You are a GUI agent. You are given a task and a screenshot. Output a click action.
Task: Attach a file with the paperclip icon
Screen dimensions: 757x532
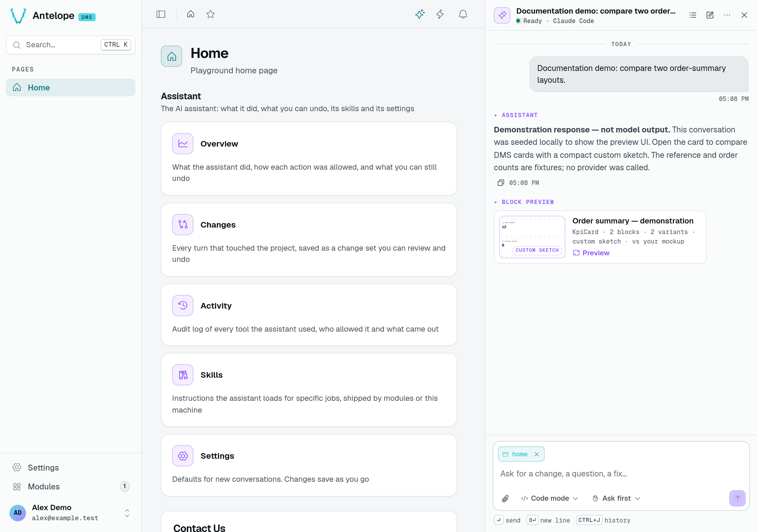pos(505,498)
